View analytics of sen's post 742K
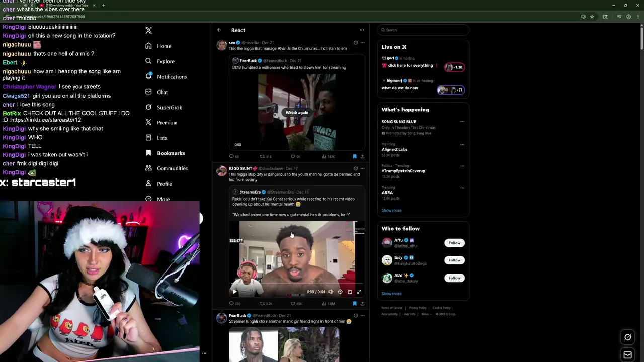Screen dimensions: 644x362 tap(328, 156)
